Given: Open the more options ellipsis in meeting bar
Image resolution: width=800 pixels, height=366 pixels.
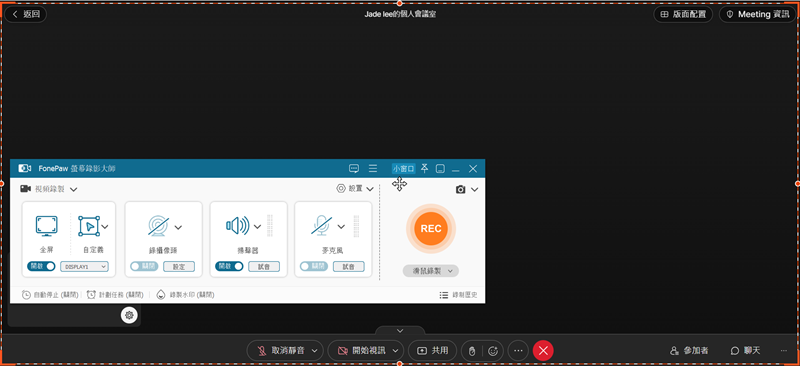Looking at the screenshot, I should coord(518,351).
